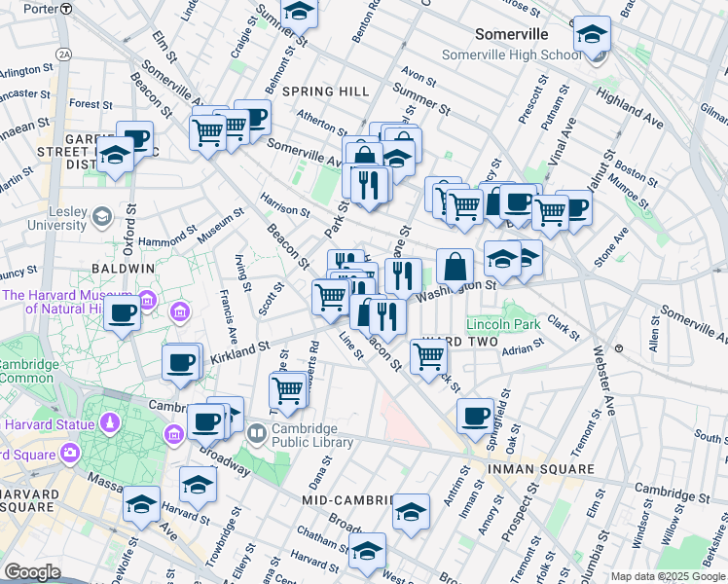The width and height of the screenshot is (728, 584).
Task: Click the coffee cup marker on Cambridge St near Broadway
Action: pos(205,422)
